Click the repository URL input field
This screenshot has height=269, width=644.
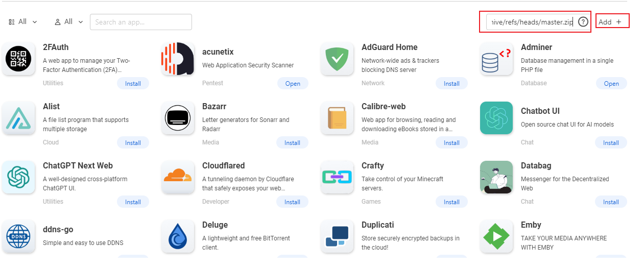tap(530, 22)
